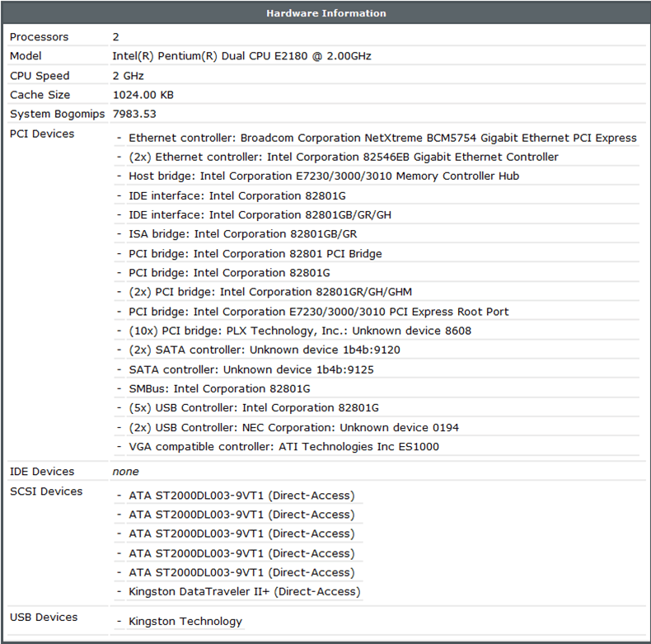The image size is (651, 644).
Task: Click the NEC Corporation USB Controller entry
Action: tap(293, 427)
